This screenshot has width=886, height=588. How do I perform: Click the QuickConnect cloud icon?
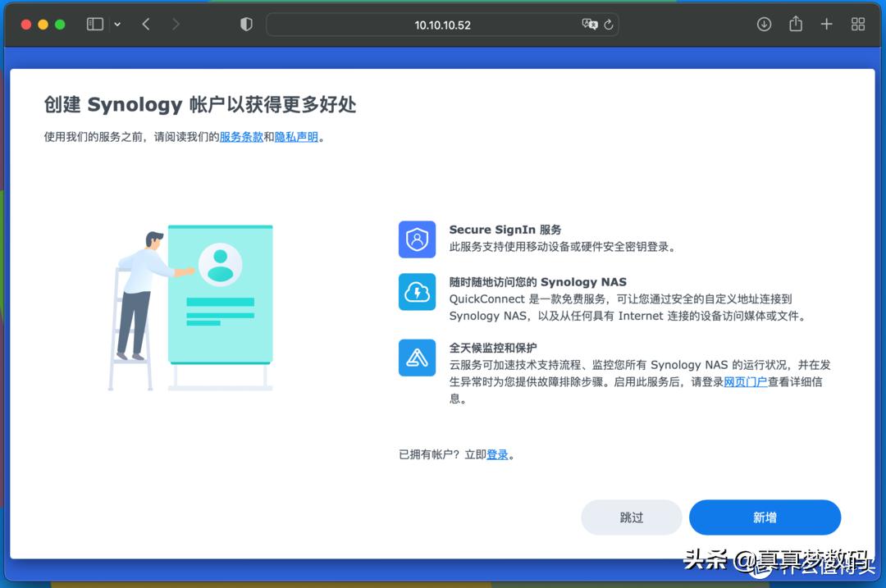(417, 291)
